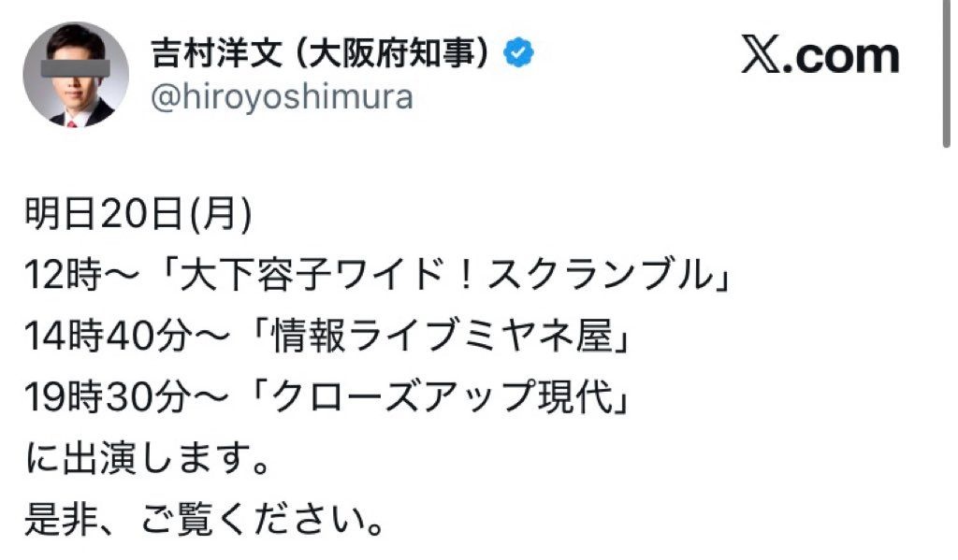The height and width of the screenshot is (560, 958).
Task: Click the 12時〜 time text
Action: [82, 275]
